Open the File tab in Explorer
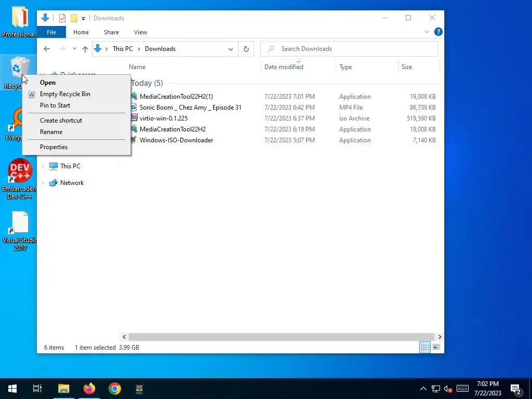The width and height of the screenshot is (532, 399). (51, 32)
